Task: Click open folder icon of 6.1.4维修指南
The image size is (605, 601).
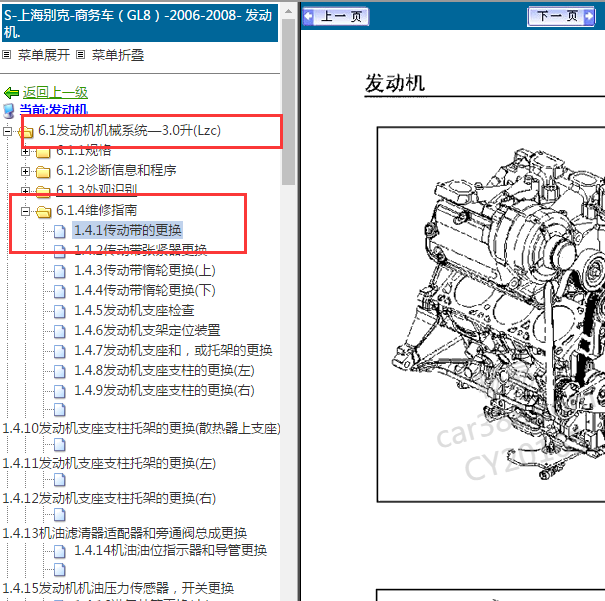Action: coord(44,211)
